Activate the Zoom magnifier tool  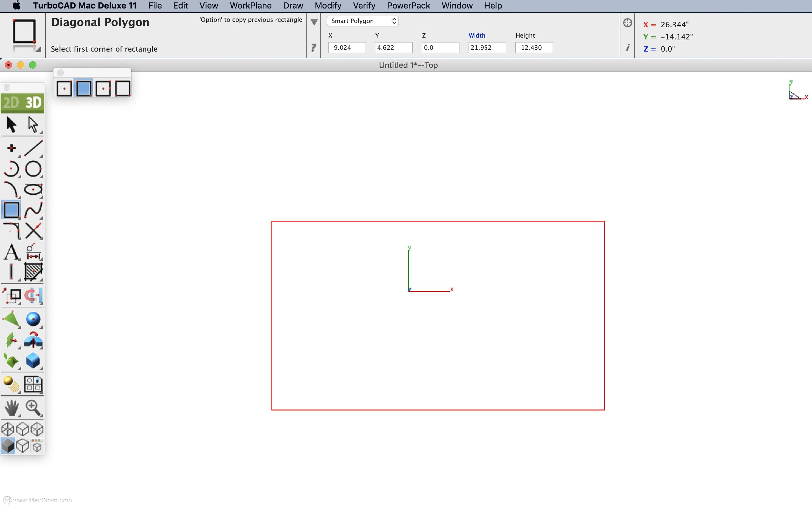pyautogui.click(x=33, y=408)
